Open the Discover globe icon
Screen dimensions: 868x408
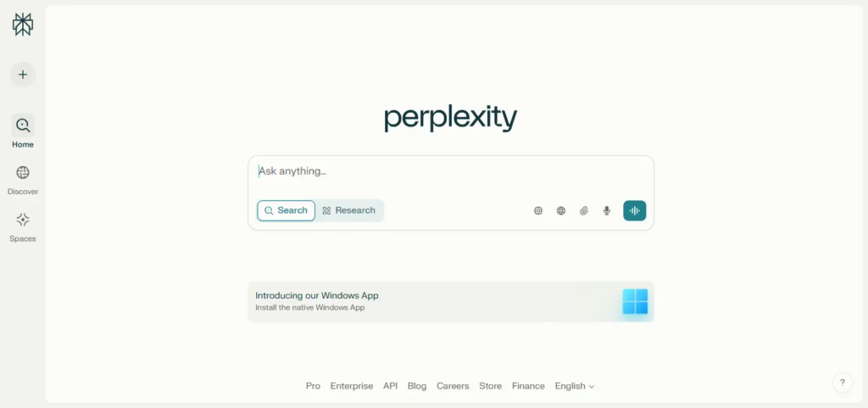click(x=23, y=173)
